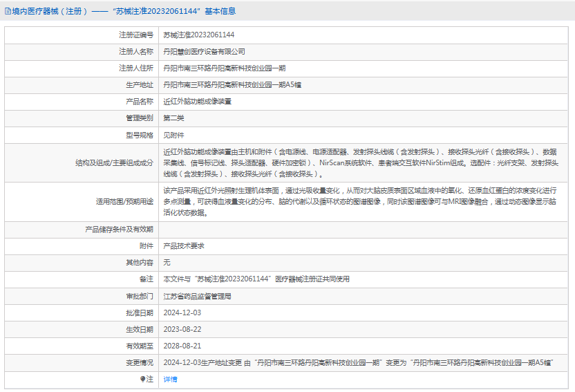Click the 产品储存条件及有效期 label

pyautogui.click(x=119, y=230)
